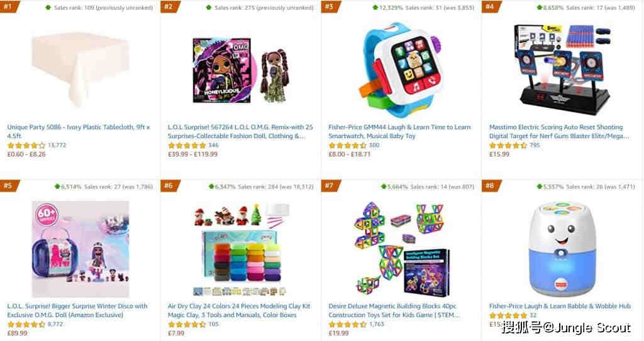Open the 1,763 reviews star rating

[347, 324]
